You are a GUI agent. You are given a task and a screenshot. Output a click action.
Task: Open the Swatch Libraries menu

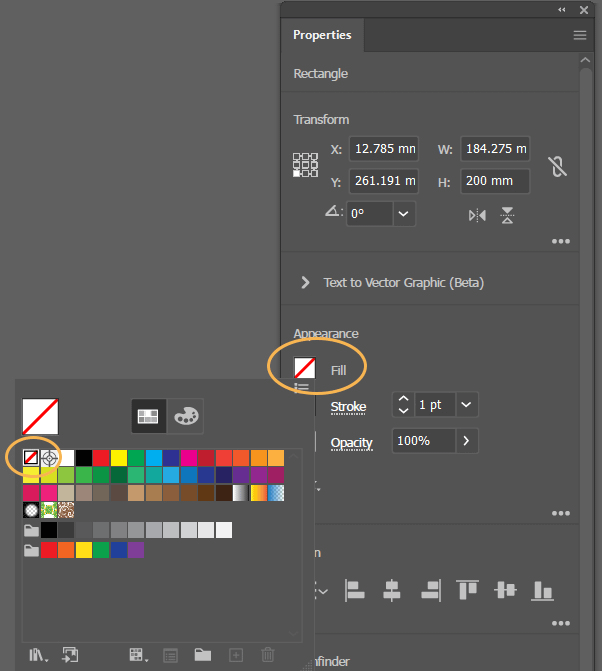click(x=39, y=655)
